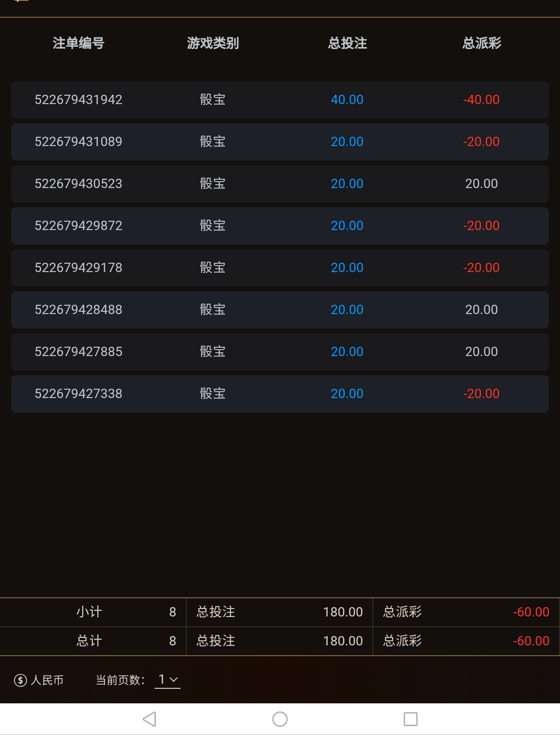Click the 总计 grand total row label

point(89,641)
